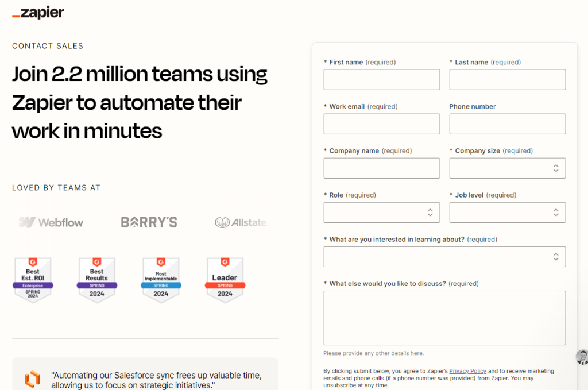Expand the interested in learning about dropdown
This screenshot has width=588, height=390.
pyautogui.click(x=444, y=257)
